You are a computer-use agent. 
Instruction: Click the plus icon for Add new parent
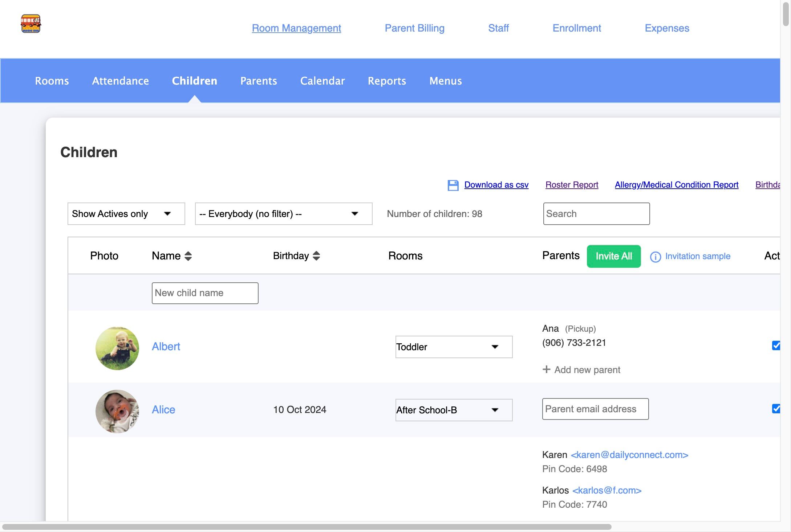[x=546, y=369]
